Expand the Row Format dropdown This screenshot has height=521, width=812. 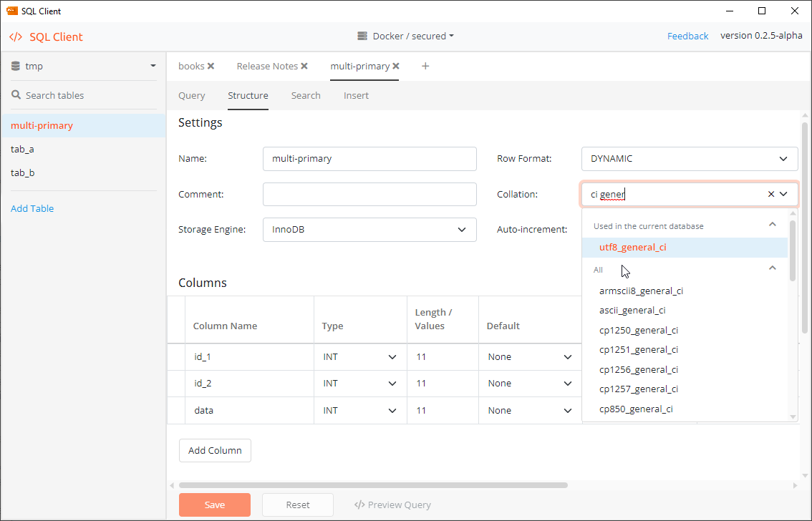click(783, 159)
